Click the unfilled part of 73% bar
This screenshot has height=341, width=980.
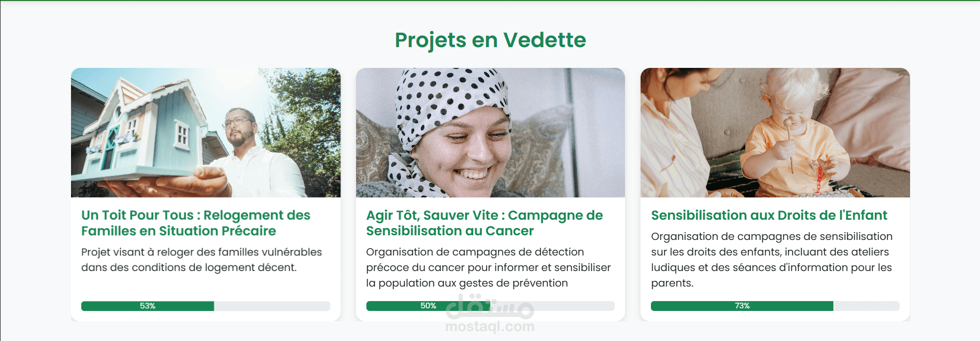(867, 306)
